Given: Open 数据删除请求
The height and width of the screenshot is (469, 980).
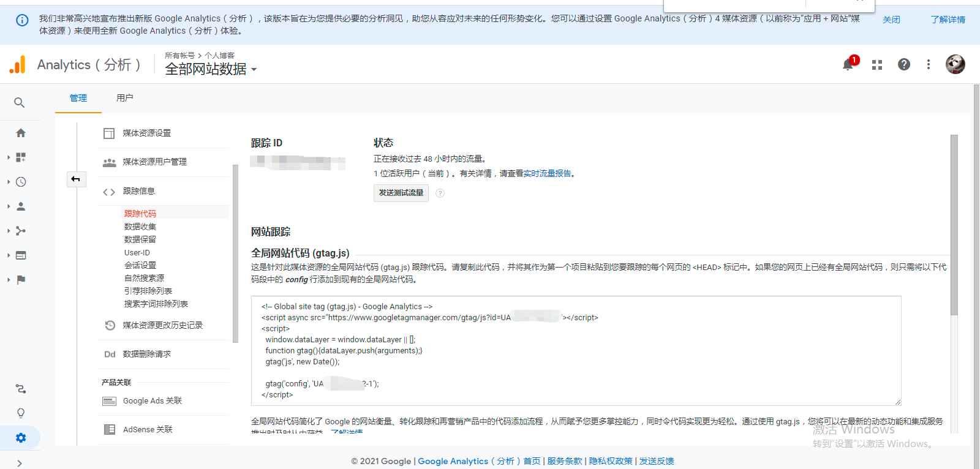Looking at the screenshot, I should pyautogui.click(x=147, y=354).
